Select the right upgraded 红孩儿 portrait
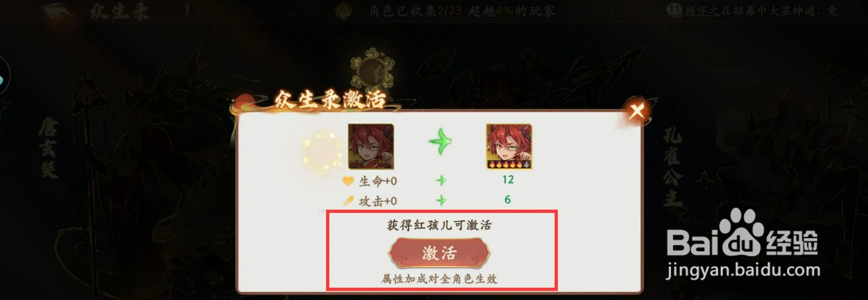 (509, 147)
